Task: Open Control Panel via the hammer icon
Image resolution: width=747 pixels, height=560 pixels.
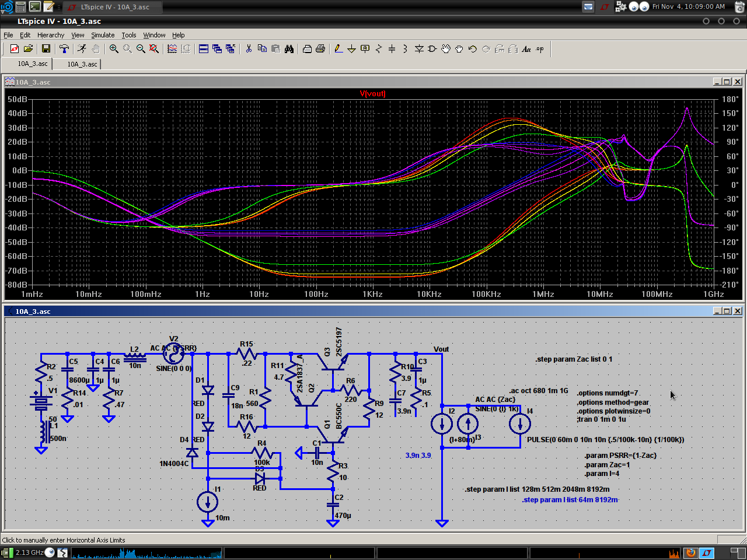Action: [64, 49]
